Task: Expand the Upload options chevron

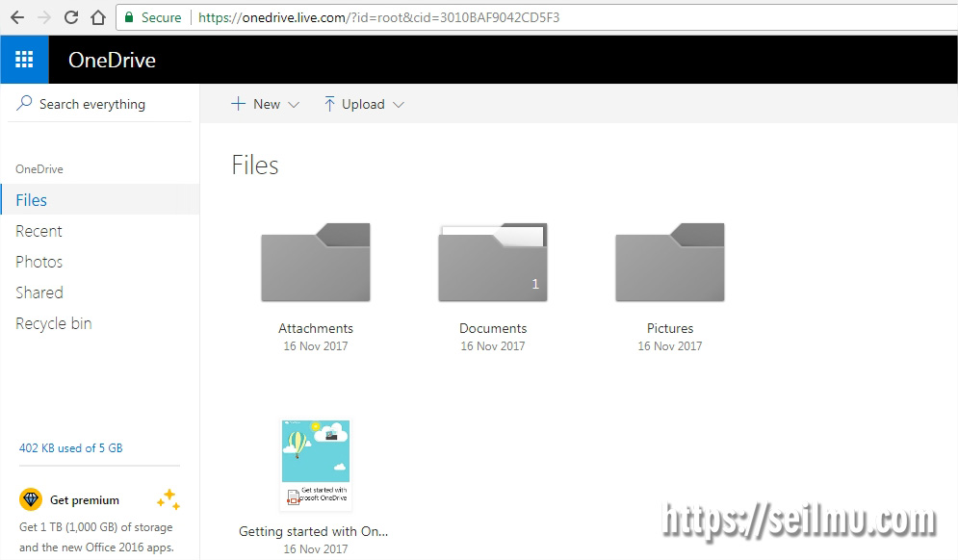Action: click(x=401, y=104)
